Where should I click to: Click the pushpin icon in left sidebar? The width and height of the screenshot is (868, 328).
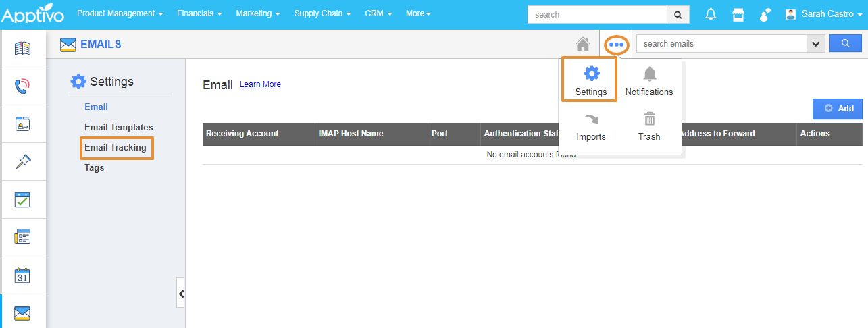click(23, 162)
